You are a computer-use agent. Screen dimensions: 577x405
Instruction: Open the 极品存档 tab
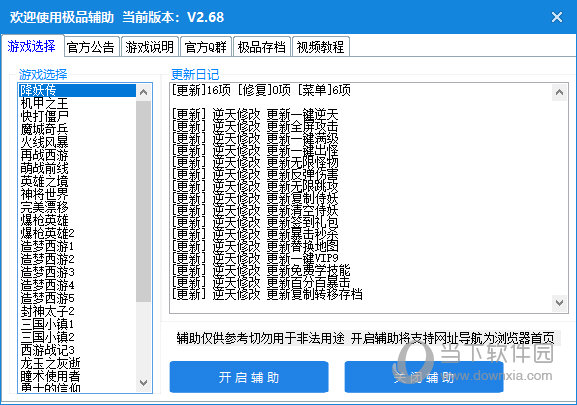262,47
